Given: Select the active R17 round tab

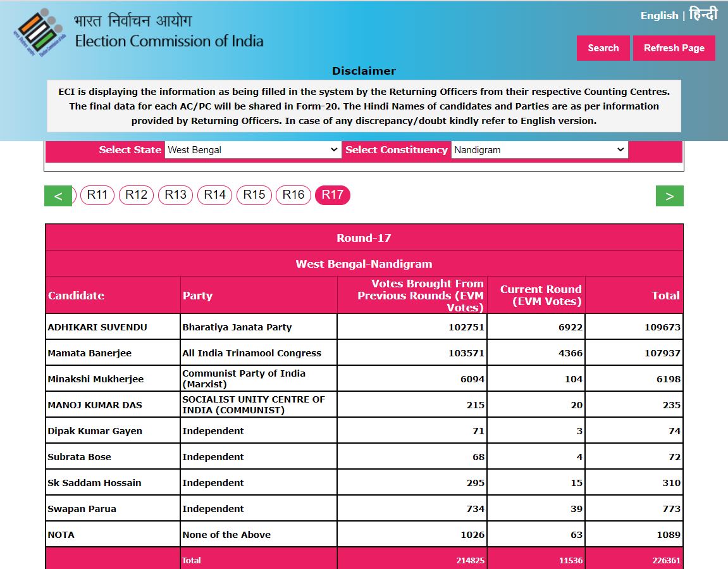Looking at the screenshot, I should click(332, 195).
